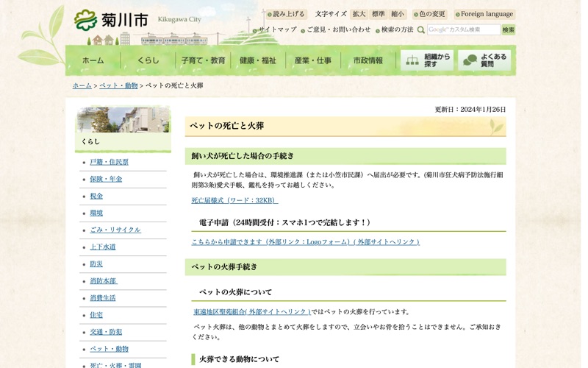Click the 飼い犬が死亡した場合の手続き heading

pyautogui.click(x=243, y=156)
